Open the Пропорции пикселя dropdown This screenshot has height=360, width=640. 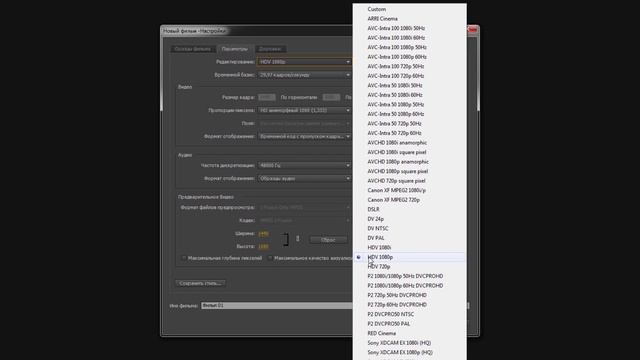(304, 110)
